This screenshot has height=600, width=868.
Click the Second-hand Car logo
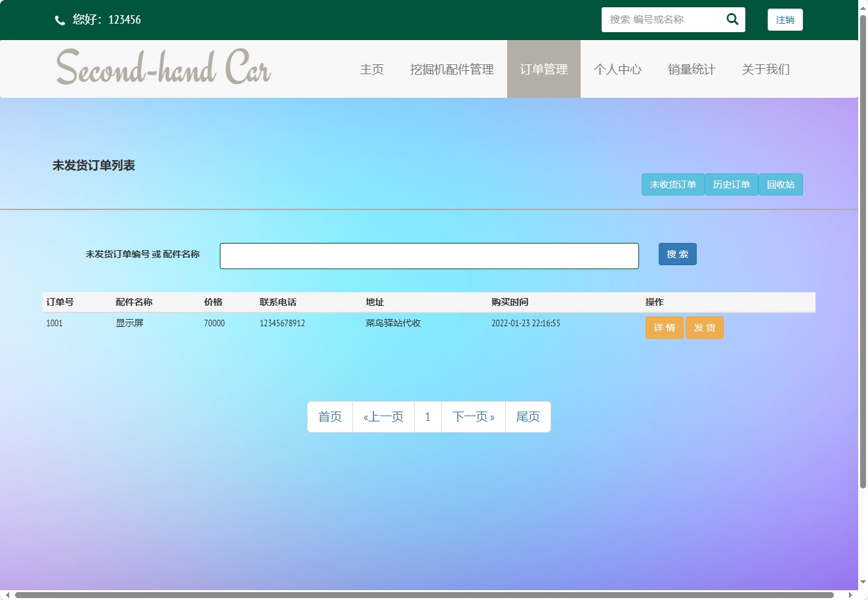163,68
